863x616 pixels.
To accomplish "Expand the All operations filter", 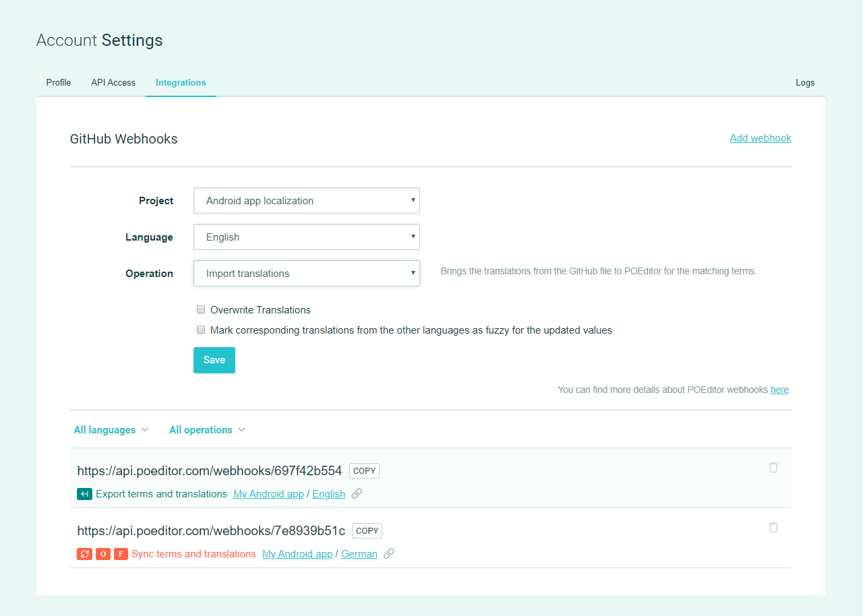I will tap(207, 430).
